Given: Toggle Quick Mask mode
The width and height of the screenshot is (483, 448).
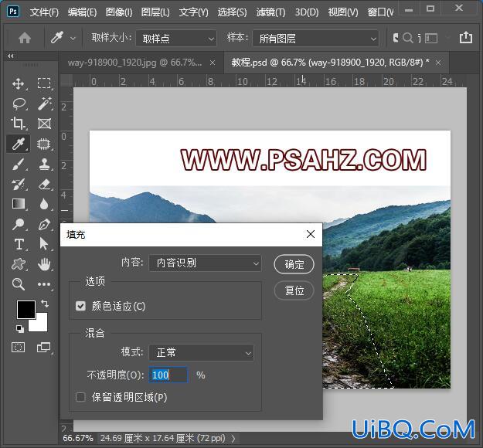Looking at the screenshot, I should coord(19,348).
